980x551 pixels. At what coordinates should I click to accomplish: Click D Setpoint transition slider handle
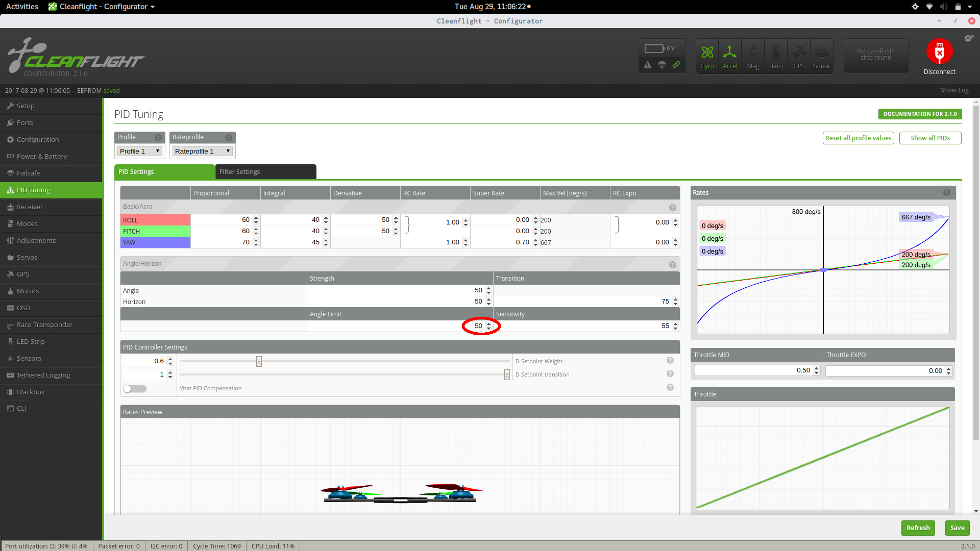point(507,374)
